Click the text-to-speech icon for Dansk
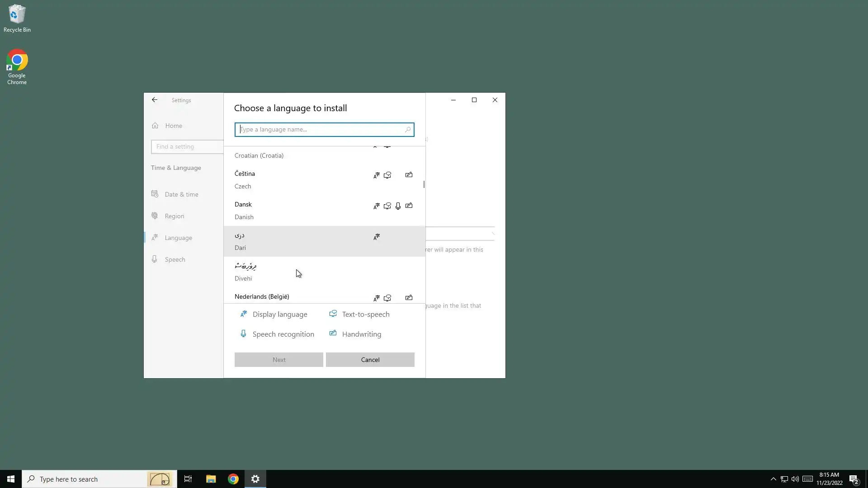 point(387,206)
